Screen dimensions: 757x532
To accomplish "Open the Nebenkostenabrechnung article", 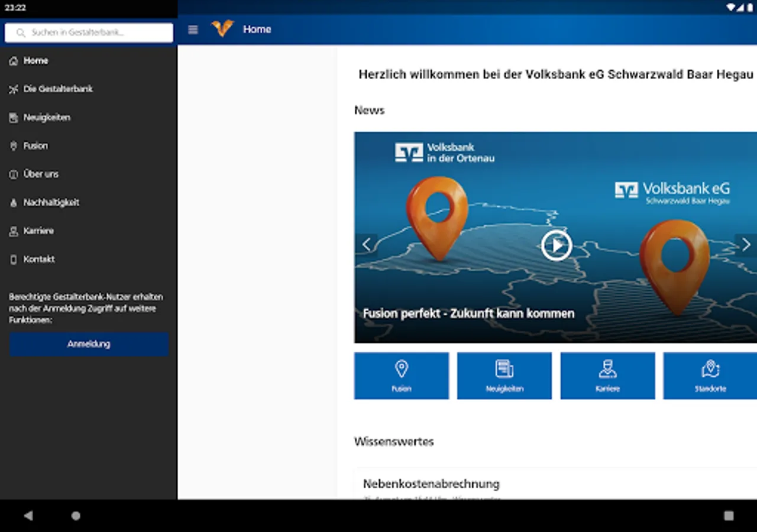I will click(x=431, y=484).
